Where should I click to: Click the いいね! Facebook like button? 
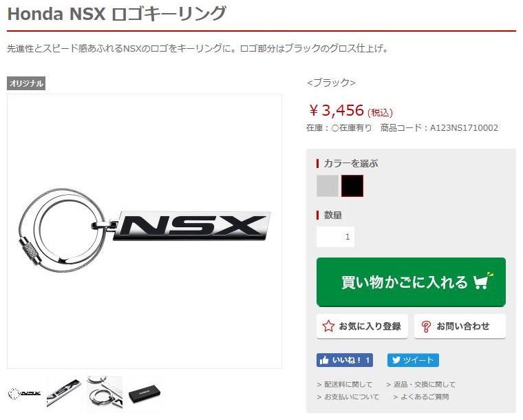(345, 360)
